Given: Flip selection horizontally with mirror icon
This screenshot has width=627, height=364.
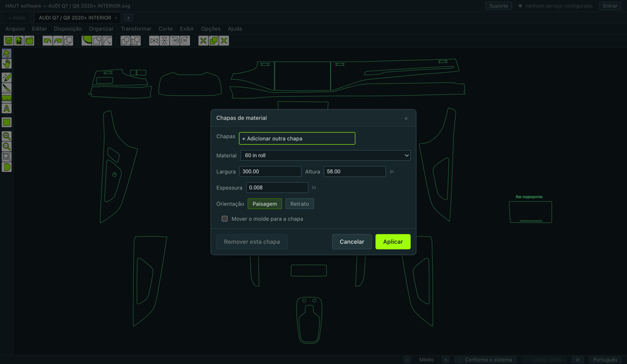Looking at the screenshot, I should pyautogui.click(x=154, y=41).
